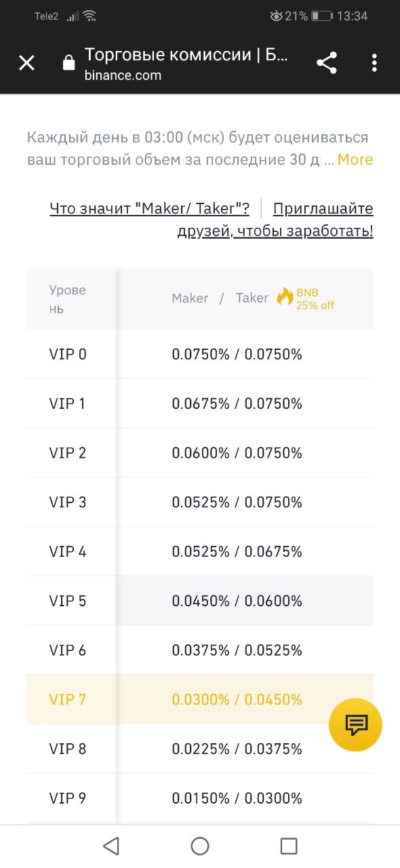Tap the recent apps square

(289, 846)
